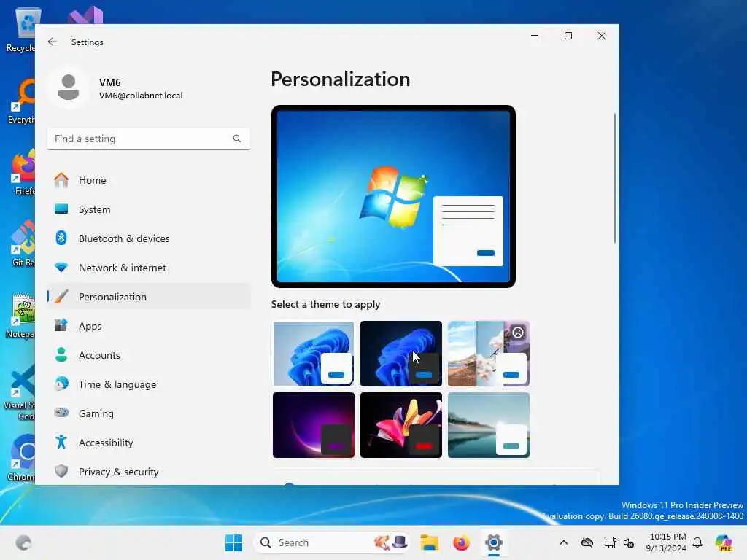
Task: Click the widgets icon at taskbar left
Action: (x=23, y=542)
